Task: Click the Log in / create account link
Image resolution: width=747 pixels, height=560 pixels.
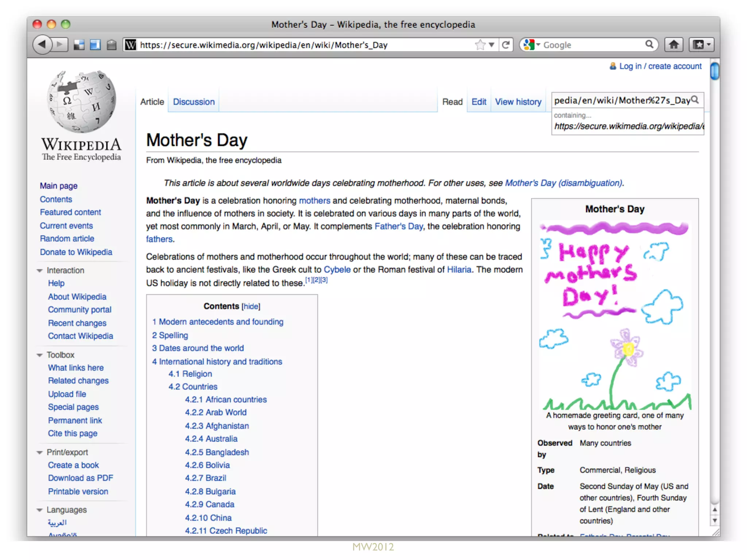Action: [x=660, y=66]
